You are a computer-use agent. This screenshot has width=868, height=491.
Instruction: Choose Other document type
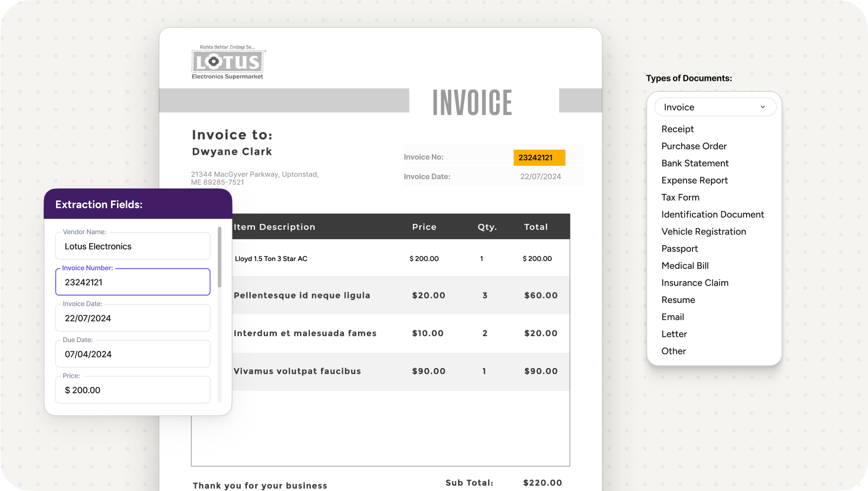point(674,351)
